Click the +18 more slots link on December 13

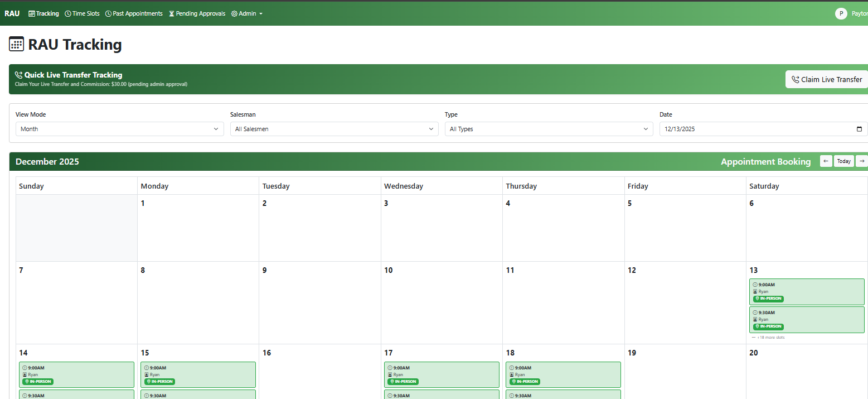tap(770, 338)
